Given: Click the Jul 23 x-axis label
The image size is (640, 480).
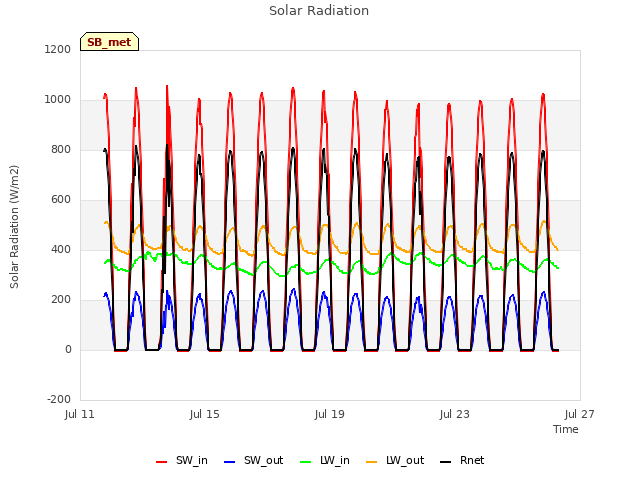Looking at the screenshot, I should click(455, 414).
